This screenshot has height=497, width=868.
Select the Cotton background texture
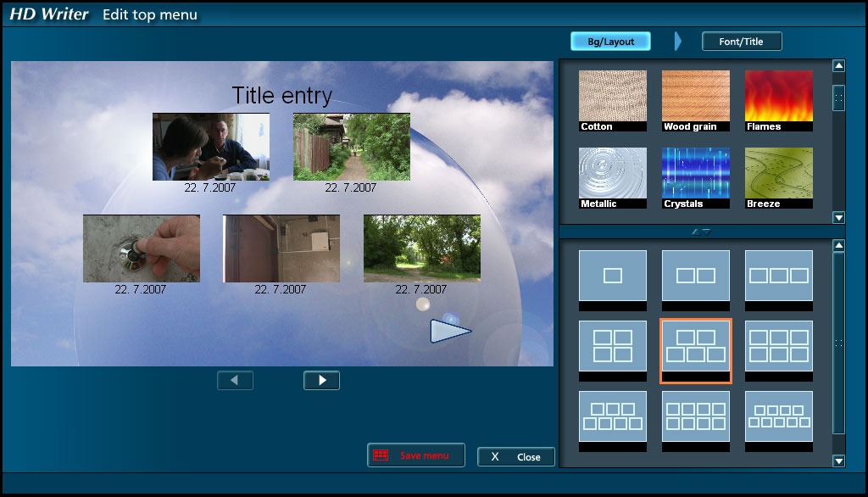612,101
